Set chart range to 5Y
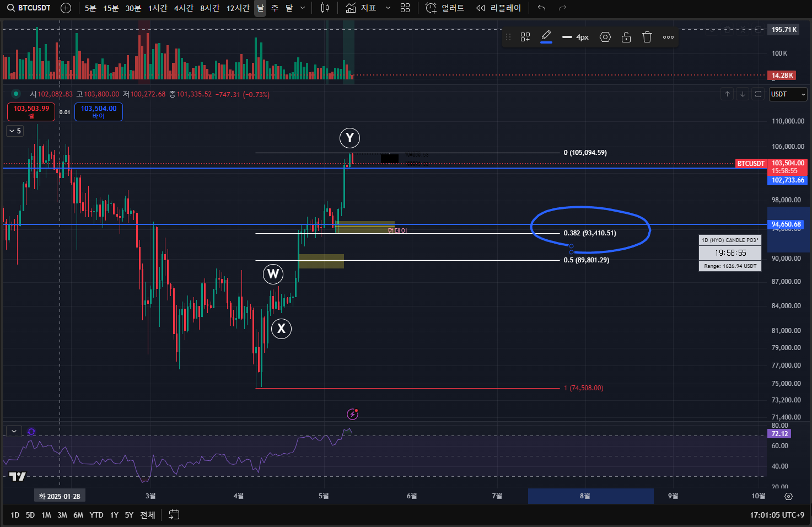 [x=129, y=515]
